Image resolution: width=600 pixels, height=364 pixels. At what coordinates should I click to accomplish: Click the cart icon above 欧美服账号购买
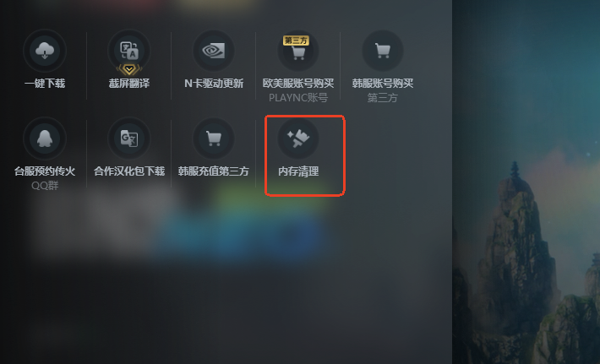tap(298, 52)
